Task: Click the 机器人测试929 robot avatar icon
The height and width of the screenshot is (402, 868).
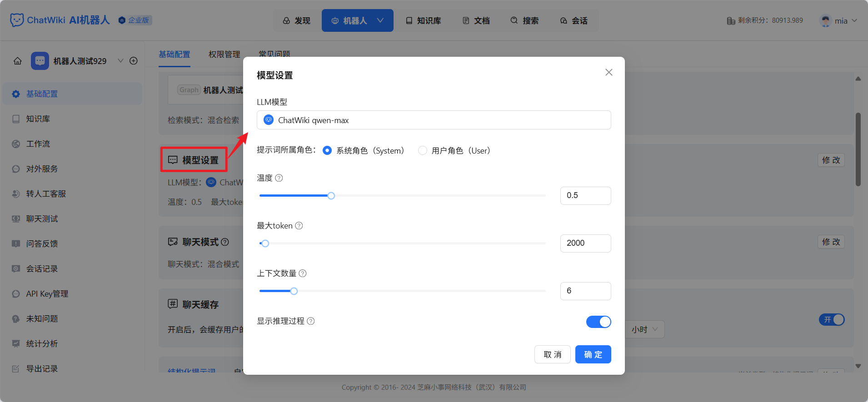Action: [40, 61]
